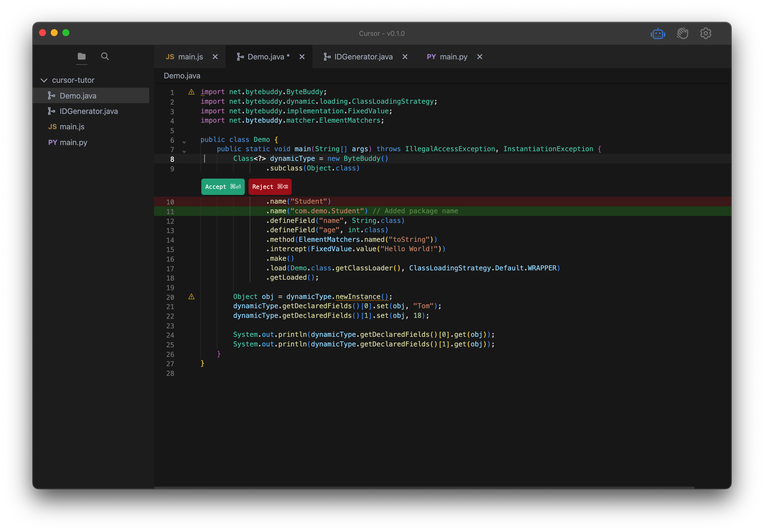Close the main.py tab

pos(480,57)
